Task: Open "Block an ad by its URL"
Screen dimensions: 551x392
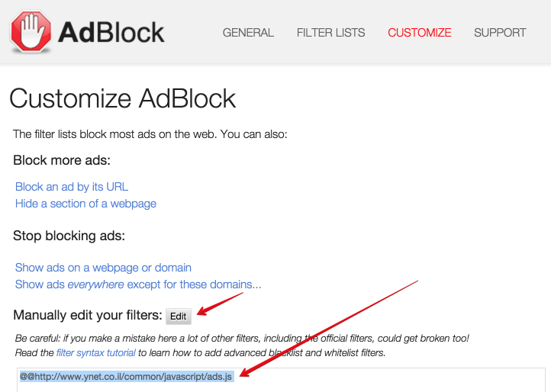Action: (x=72, y=187)
